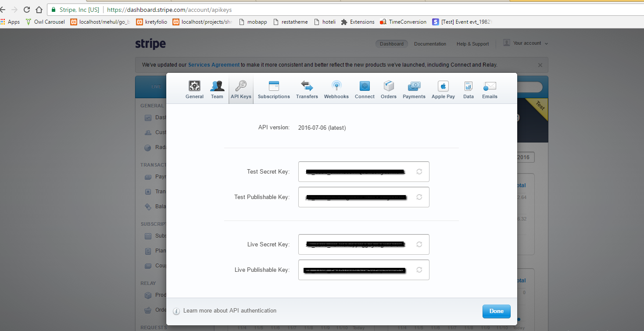
Task: Open the Emails settings icon
Action: pos(490,86)
